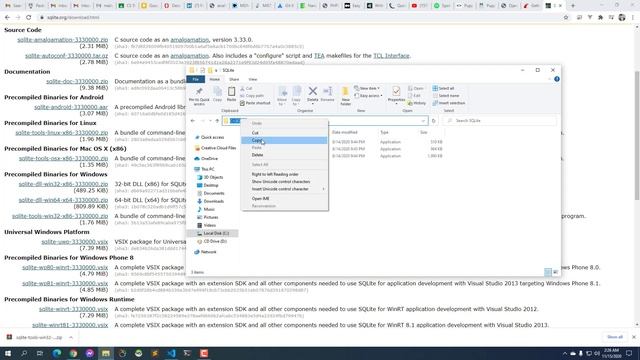The width and height of the screenshot is (640, 360).
Task: Switch to large icons view in Explorer status bar
Action: tap(556, 272)
